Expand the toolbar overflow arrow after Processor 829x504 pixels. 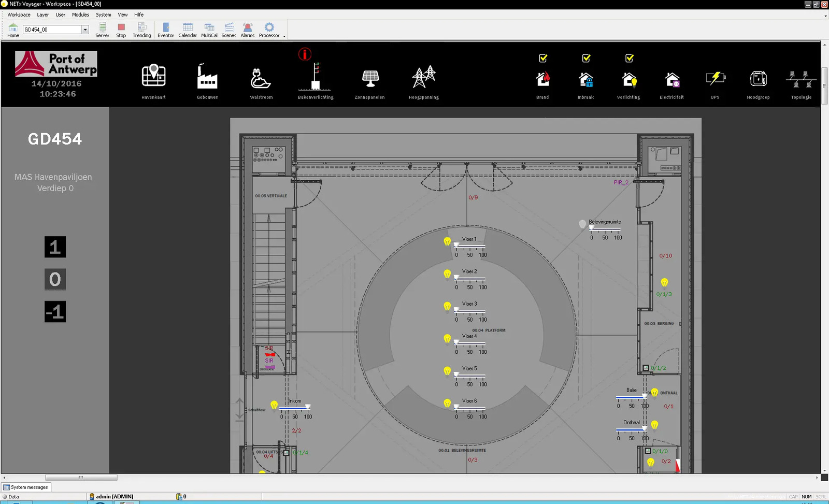coord(284,36)
